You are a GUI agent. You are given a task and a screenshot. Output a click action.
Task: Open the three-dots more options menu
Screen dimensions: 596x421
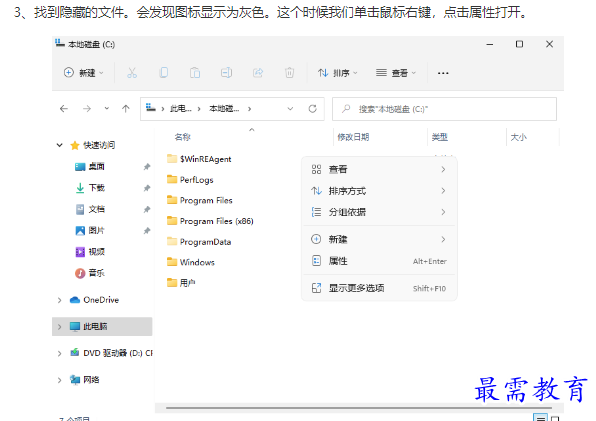click(443, 73)
